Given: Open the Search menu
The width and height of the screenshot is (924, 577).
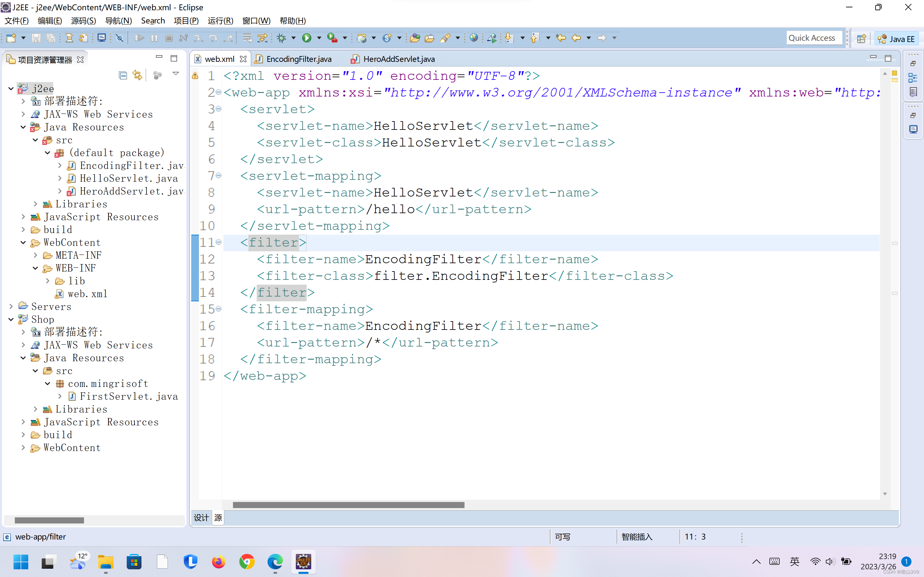Looking at the screenshot, I should click(153, 21).
